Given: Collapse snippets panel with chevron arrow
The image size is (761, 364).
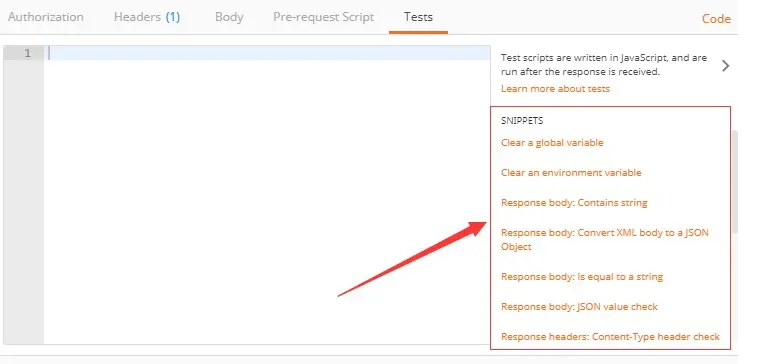Looking at the screenshot, I should (x=725, y=66).
